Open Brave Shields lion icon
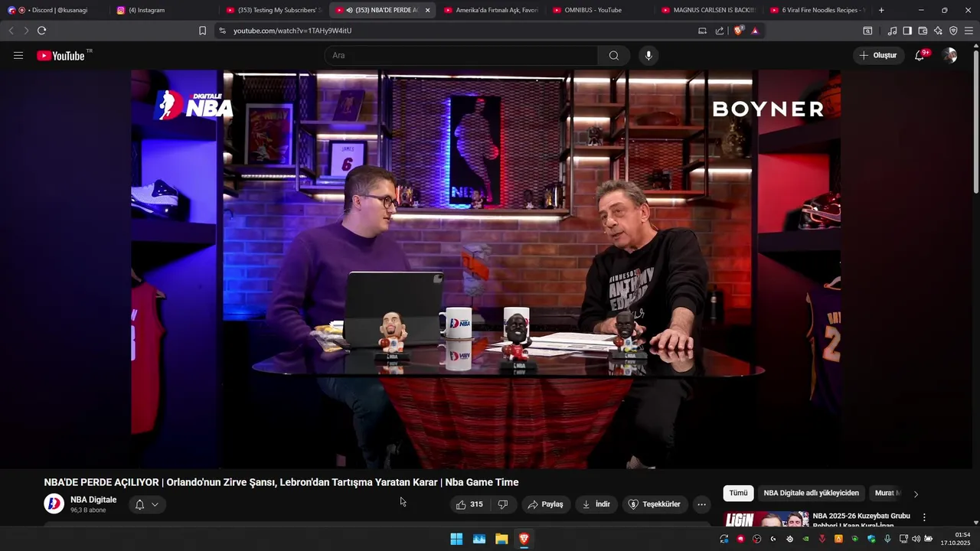 click(x=739, y=31)
